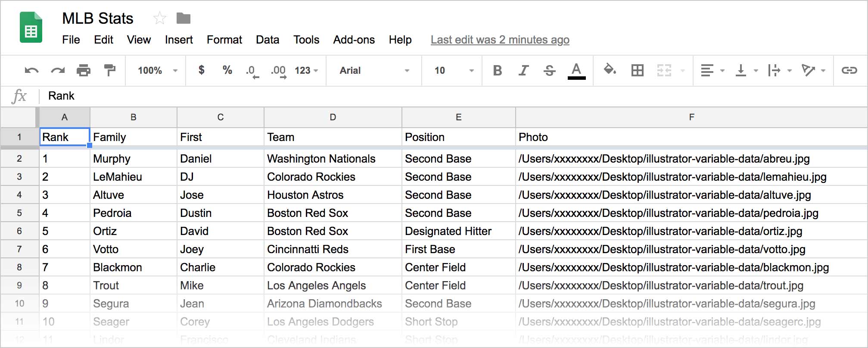
Task: Select column A header
Action: click(x=65, y=117)
